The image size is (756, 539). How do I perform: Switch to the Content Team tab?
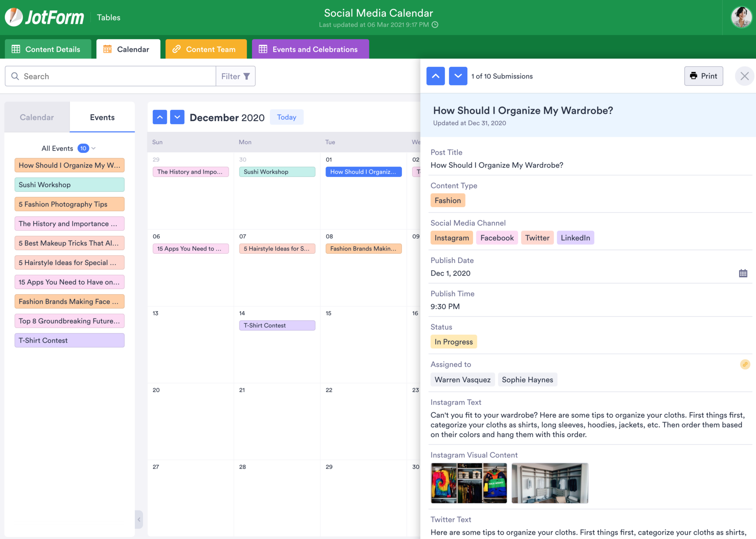pyautogui.click(x=206, y=49)
